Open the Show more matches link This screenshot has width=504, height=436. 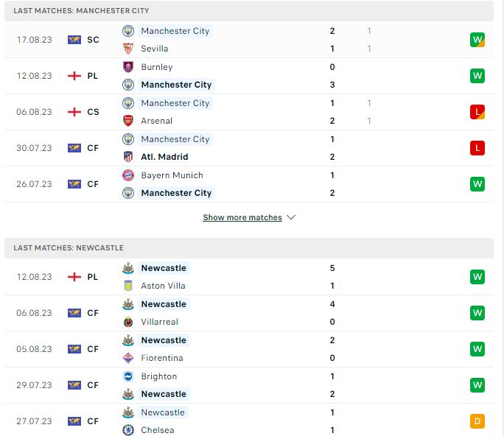pyautogui.click(x=242, y=217)
